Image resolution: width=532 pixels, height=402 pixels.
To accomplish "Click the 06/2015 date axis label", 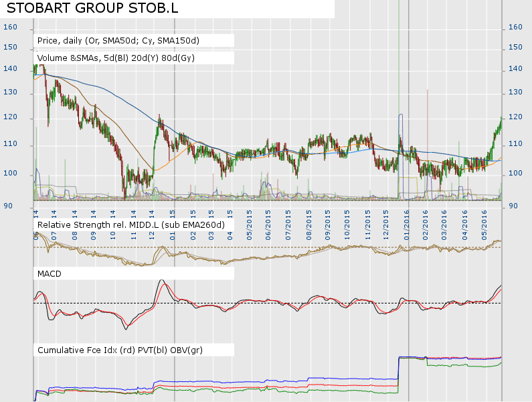I will click(268, 225).
